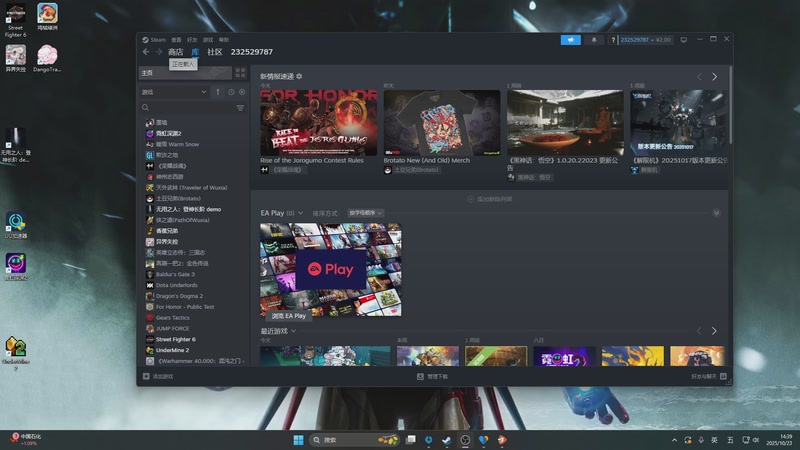Click add new shelf link
Viewport: 800px width, 450px height.
489,199
